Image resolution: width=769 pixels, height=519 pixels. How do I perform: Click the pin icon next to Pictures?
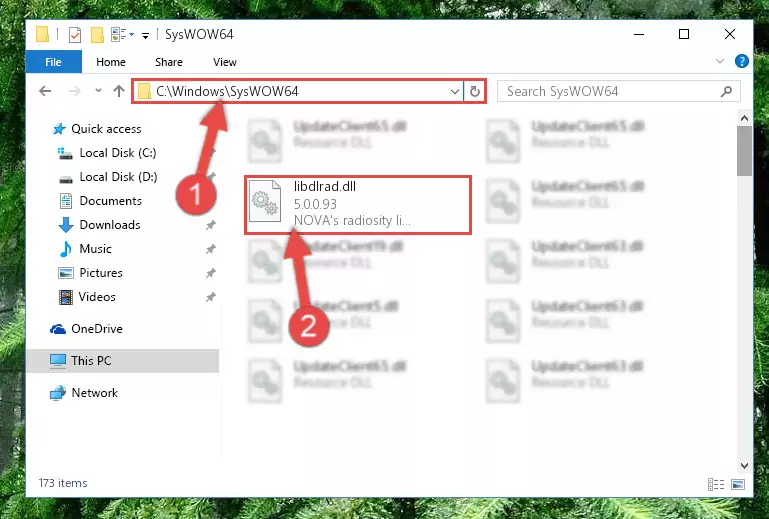[210, 273]
